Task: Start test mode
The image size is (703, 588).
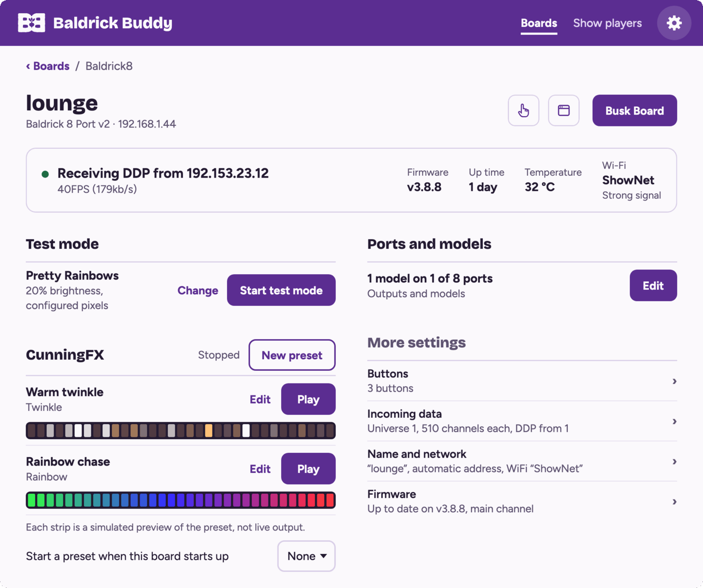Action: (281, 290)
